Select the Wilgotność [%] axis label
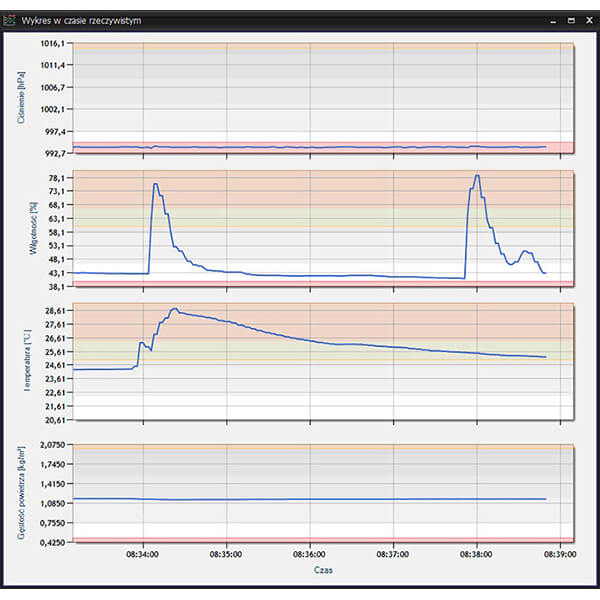 pos(21,230)
